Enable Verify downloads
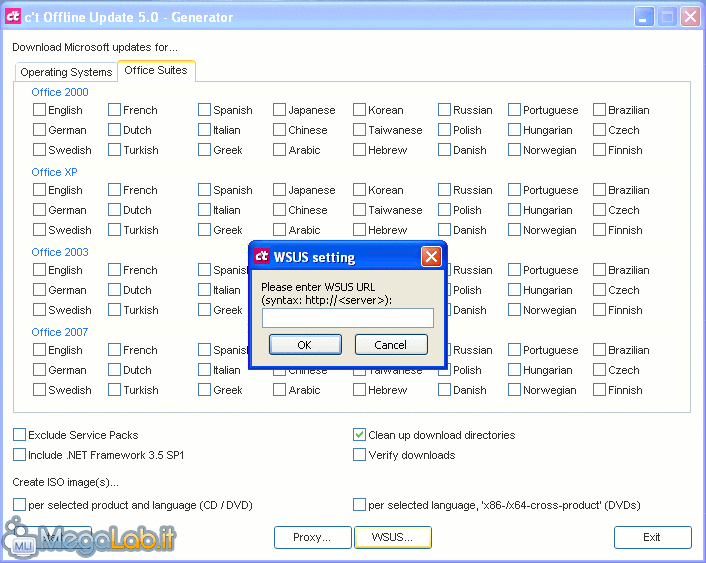The height and width of the screenshot is (563, 706). tap(359, 454)
